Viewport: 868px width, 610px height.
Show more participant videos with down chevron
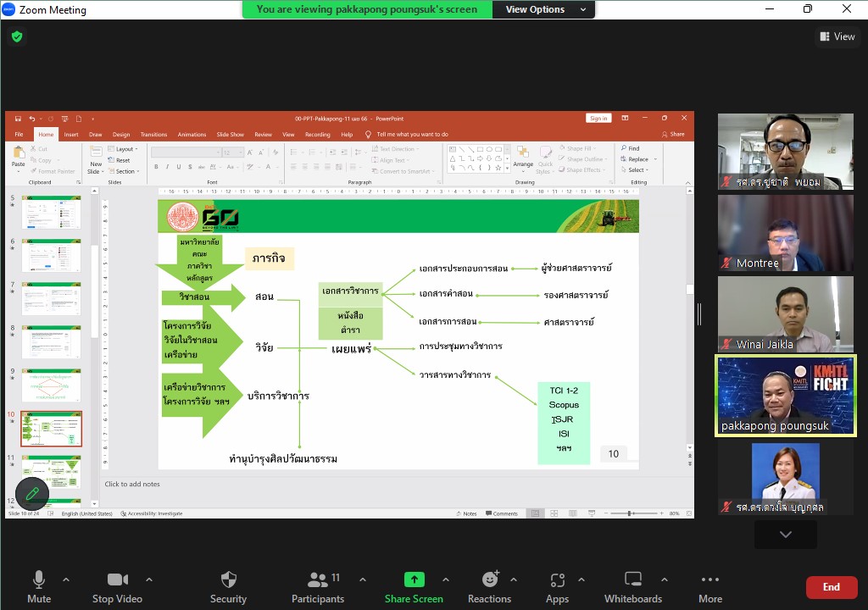(x=786, y=534)
